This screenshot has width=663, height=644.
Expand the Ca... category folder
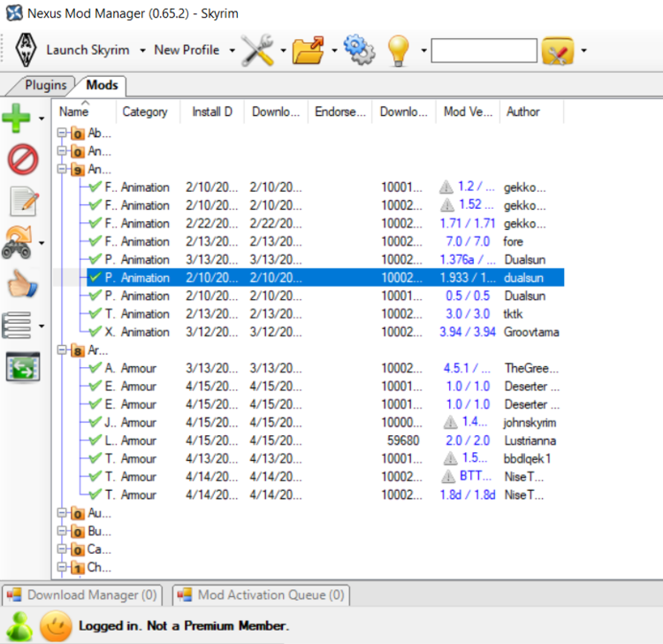coord(62,549)
